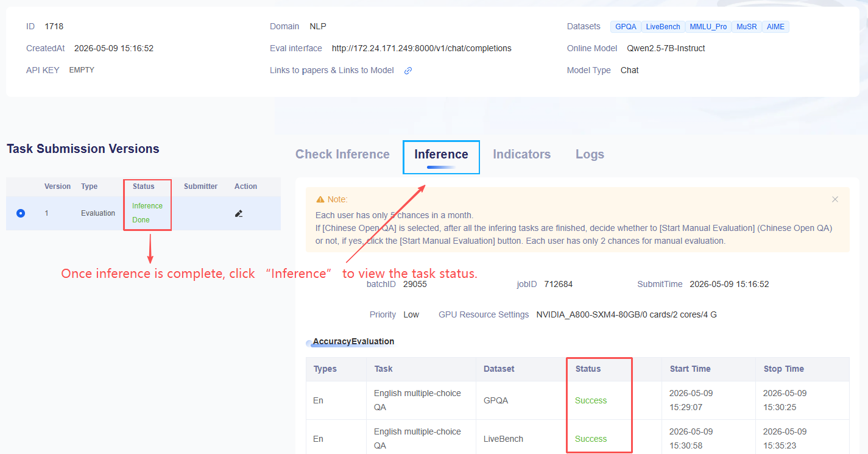This screenshot has width=868, height=454.
Task: Click the edit pencil icon for version 1
Action: pyautogui.click(x=239, y=213)
